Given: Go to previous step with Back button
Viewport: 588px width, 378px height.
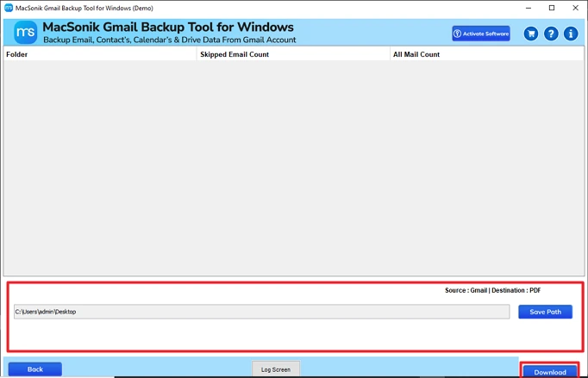Looking at the screenshot, I should click(x=35, y=369).
